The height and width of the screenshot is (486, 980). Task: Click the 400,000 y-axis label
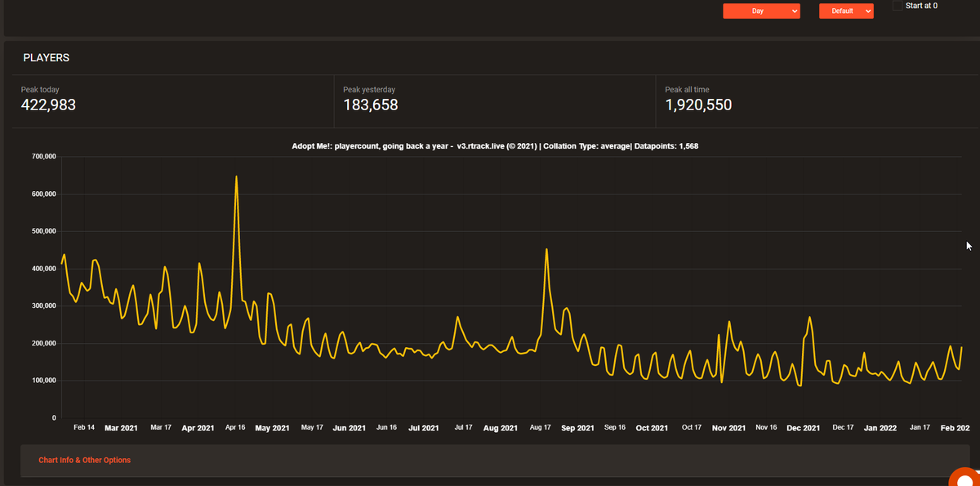(x=43, y=269)
